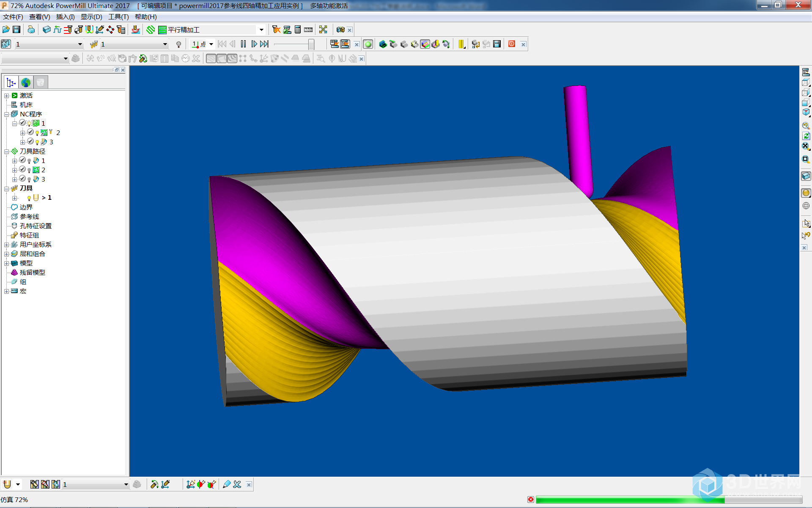Toggle check mark of NC program 1
The width and height of the screenshot is (812, 508).
22,123
